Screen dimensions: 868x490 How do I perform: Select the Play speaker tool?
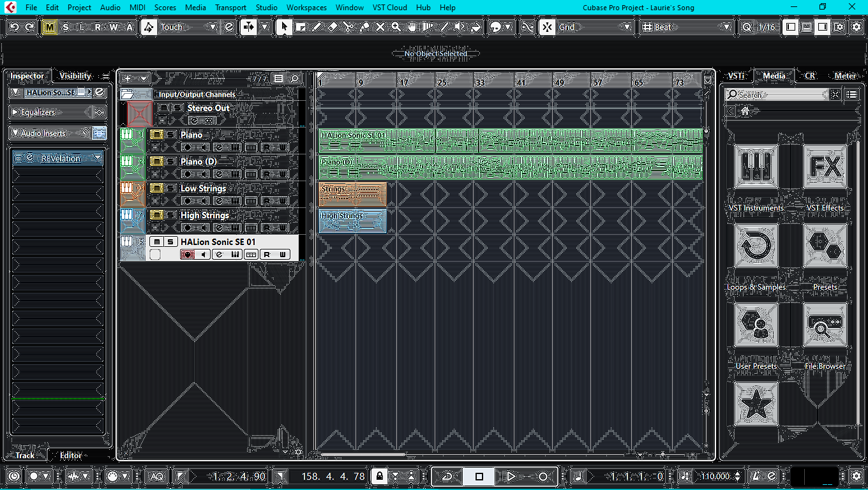pos(460,27)
